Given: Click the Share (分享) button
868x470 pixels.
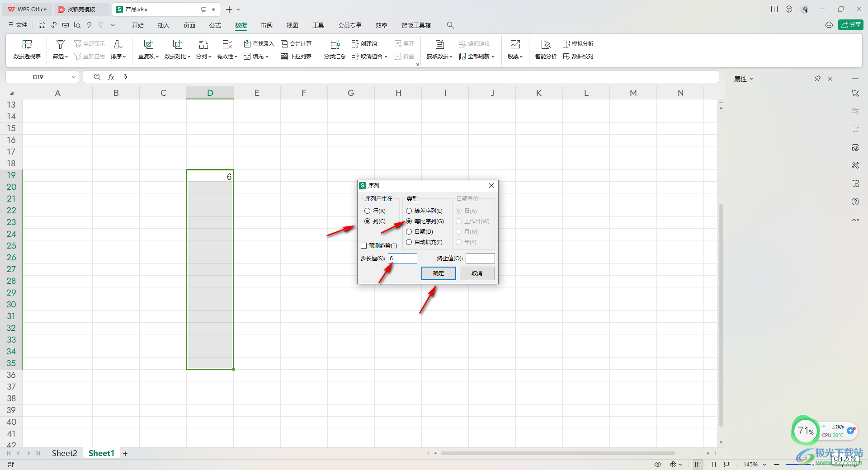Looking at the screenshot, I should tap(851, 25).
